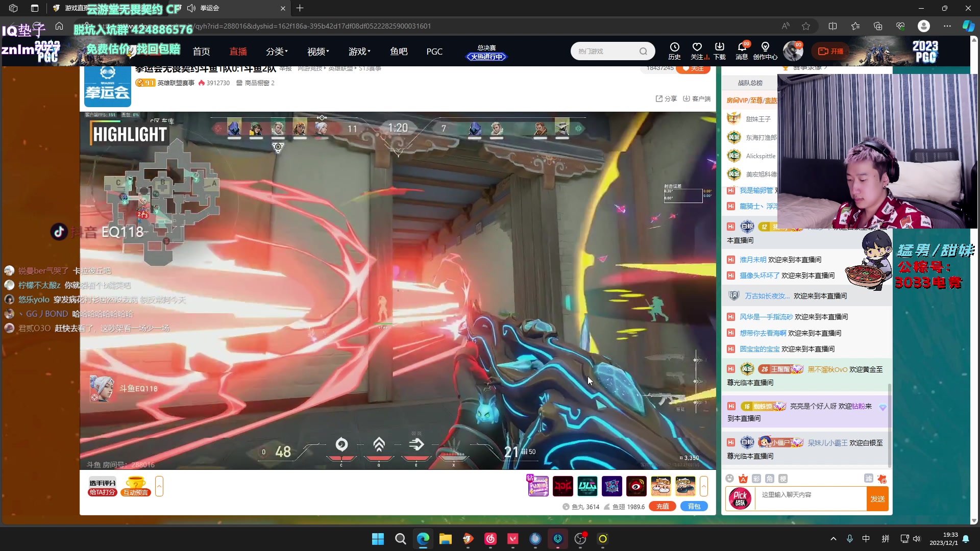Click the pink 钻 diamond gift icon

tap(538, 486)
